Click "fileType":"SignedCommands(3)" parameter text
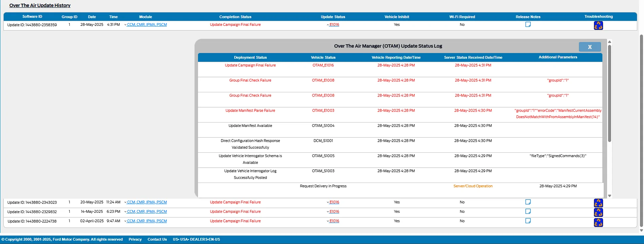 click(558, 156)
